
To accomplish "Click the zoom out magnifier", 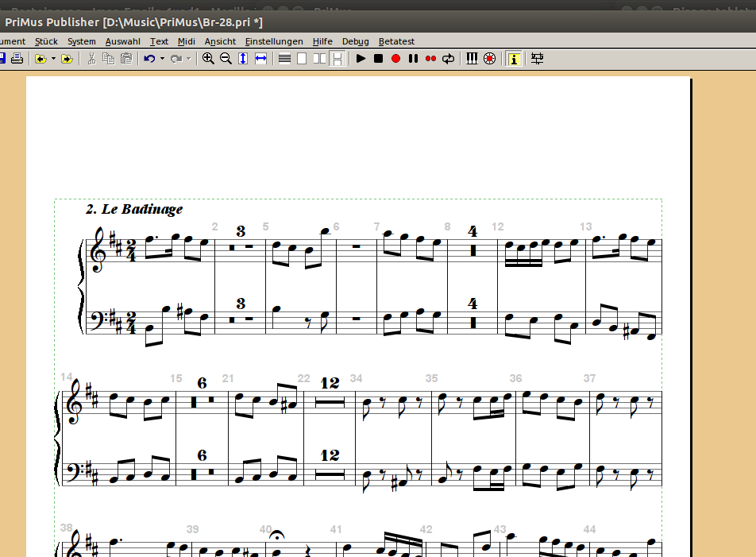I will 226,59.
